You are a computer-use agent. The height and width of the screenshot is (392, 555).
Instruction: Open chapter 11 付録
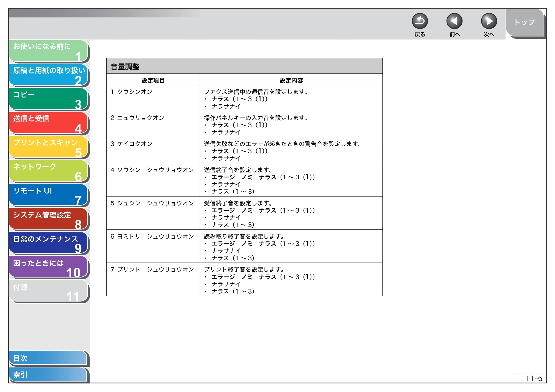pyautogui.click(x=49, y=291)
